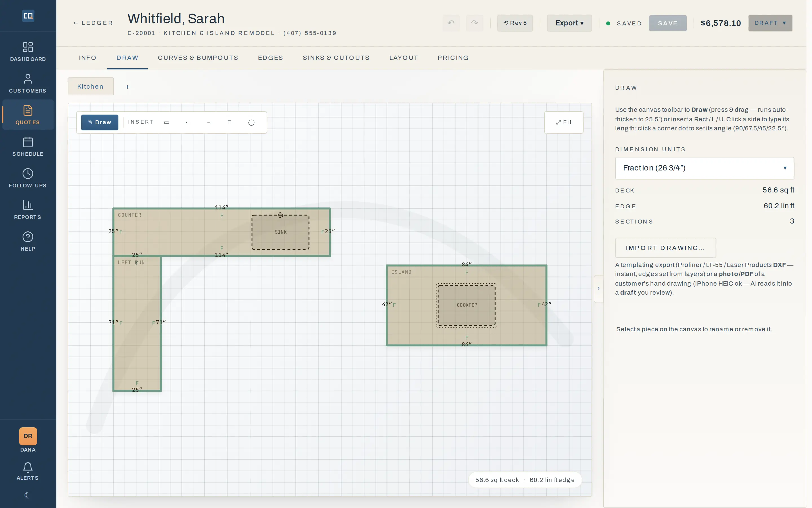This screenshot has width=812, height=508.
Task: Open the Draft status dropdown
Action: 770,23
